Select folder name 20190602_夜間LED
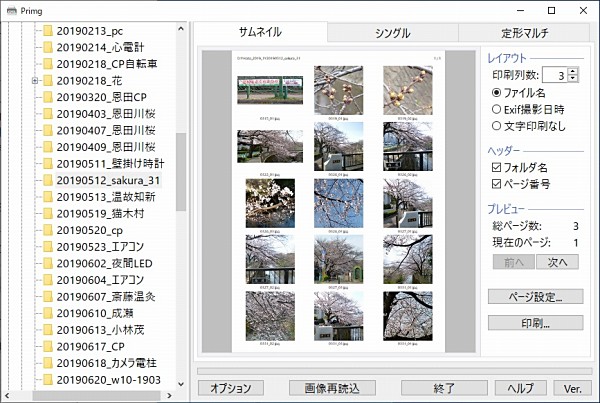This screenshot has height=403, width=600. (104, 263)
